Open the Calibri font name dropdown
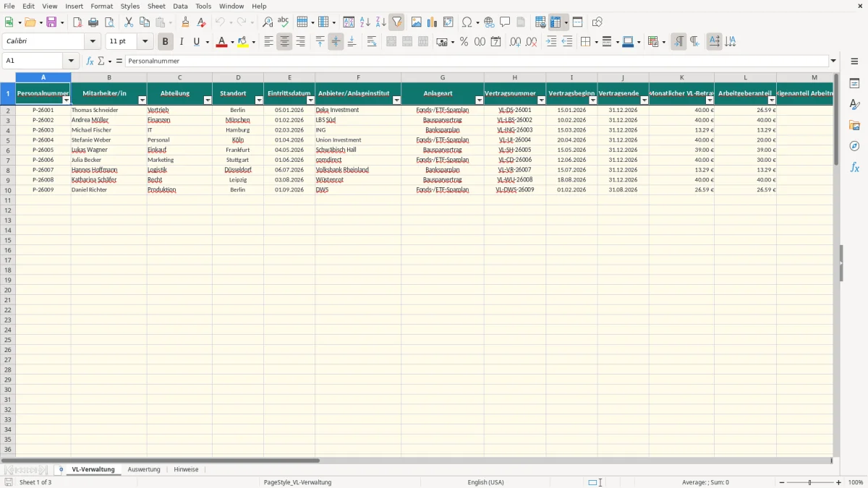The image size is (868, 488). [93, 42]
